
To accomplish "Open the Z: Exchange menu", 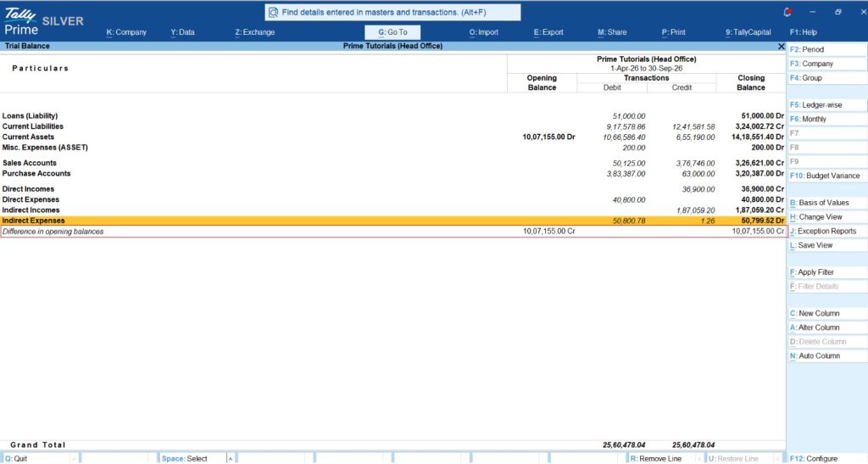I will click(254, 32).
